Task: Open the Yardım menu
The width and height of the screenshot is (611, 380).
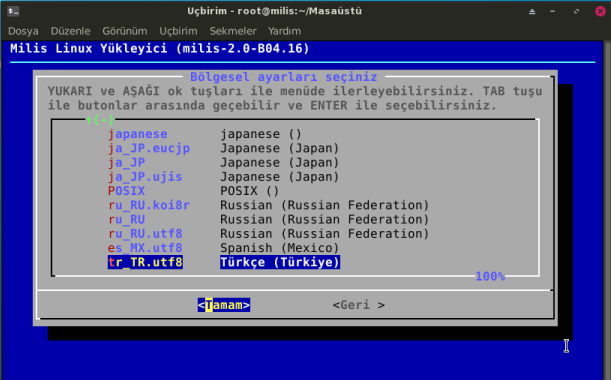Action: pos(284,31)
